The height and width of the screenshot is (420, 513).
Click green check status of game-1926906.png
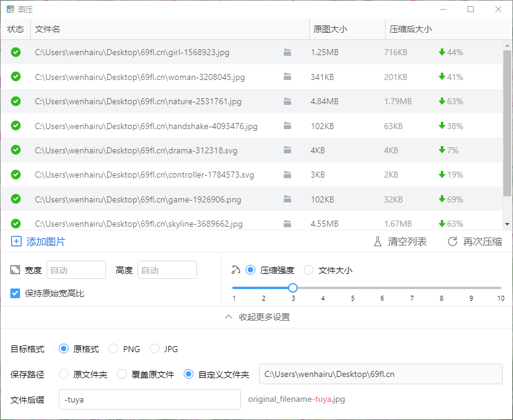tap(16, 199)
